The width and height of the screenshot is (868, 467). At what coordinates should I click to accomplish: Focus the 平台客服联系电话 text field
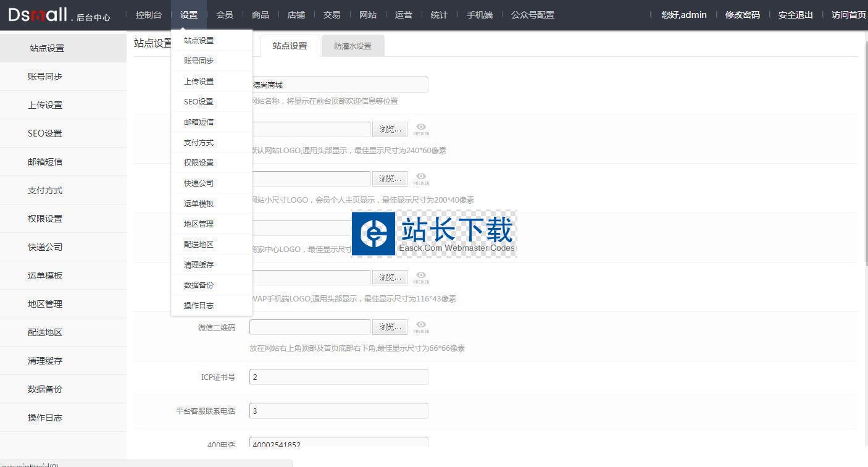click(x=338, y=411)
